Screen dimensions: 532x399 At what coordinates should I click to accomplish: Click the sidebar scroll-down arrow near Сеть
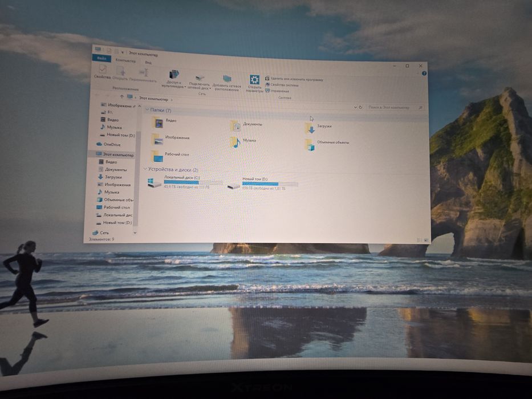coord(135,233)
